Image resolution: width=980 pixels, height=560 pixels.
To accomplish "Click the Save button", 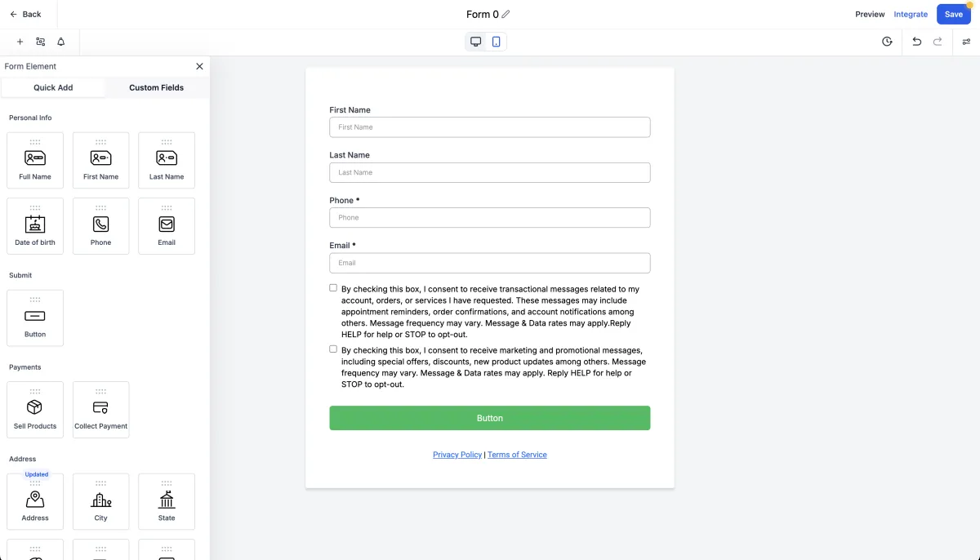I will click(x=953, y=14).
